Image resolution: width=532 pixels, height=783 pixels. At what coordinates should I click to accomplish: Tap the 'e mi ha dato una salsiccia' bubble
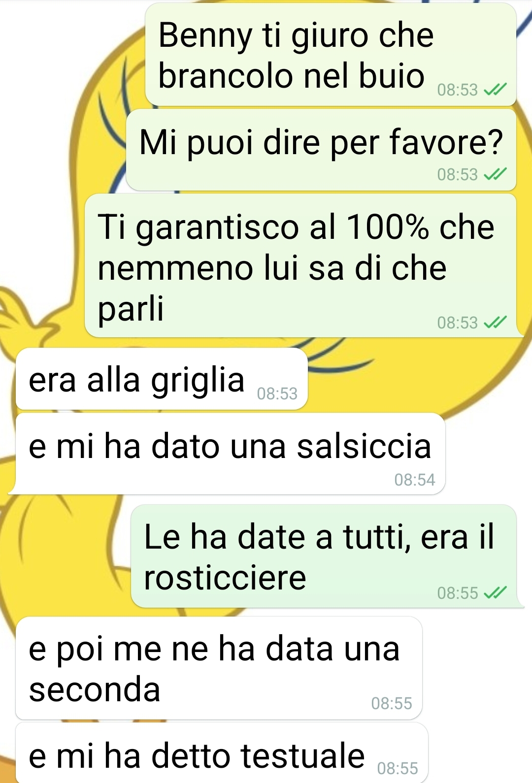click(x=231, y=454)
